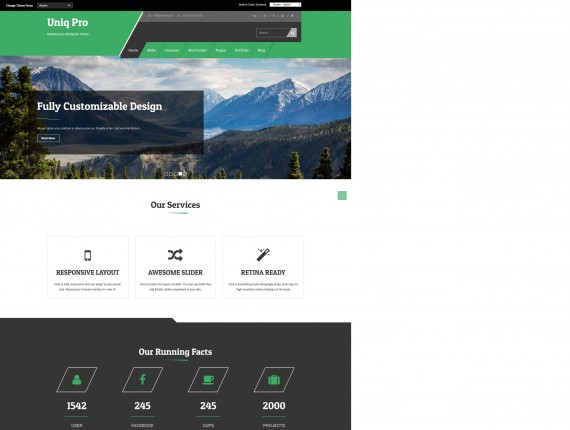
Task: Click the coffee cup icon for Cups
Action: tap(208, 380)
